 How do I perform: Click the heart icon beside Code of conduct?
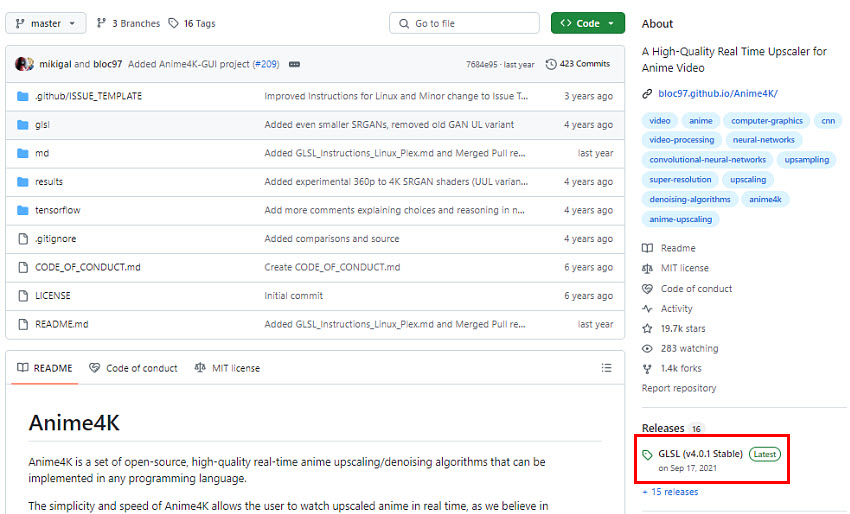647,289
